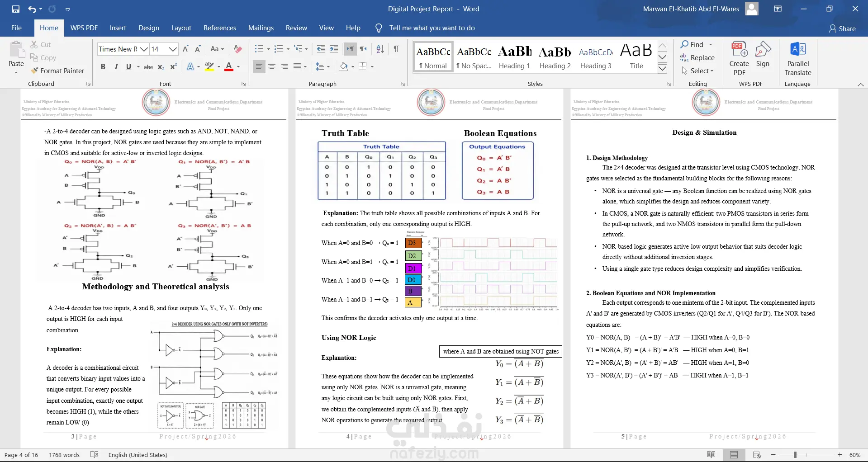The width and height of the screenshot is (868, 462).
Task: Click the Replace button
Action: click(697, 58)
